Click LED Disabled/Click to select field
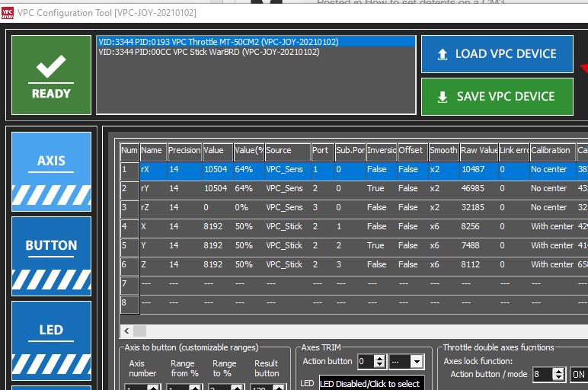The image size is (588, 390). coord(372,384)
